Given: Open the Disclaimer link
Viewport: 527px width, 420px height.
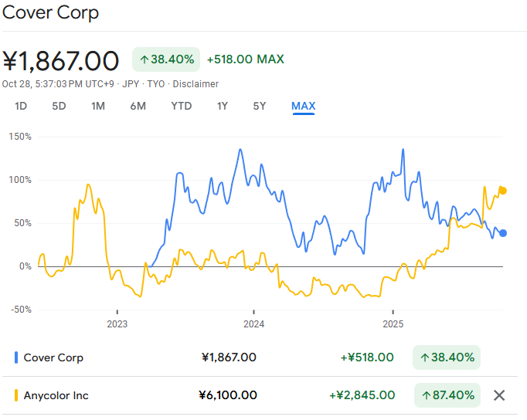Looking at the screenshot, I should (195, 84).
